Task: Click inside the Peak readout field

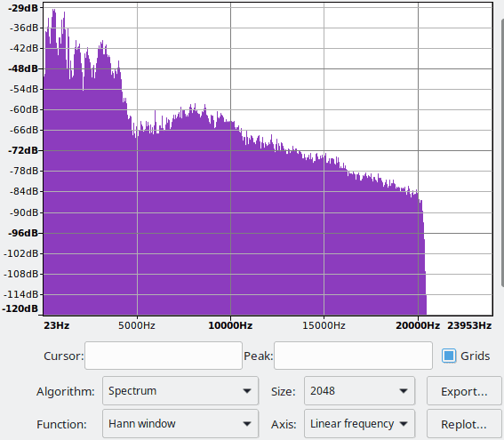Action: (353, 356)
